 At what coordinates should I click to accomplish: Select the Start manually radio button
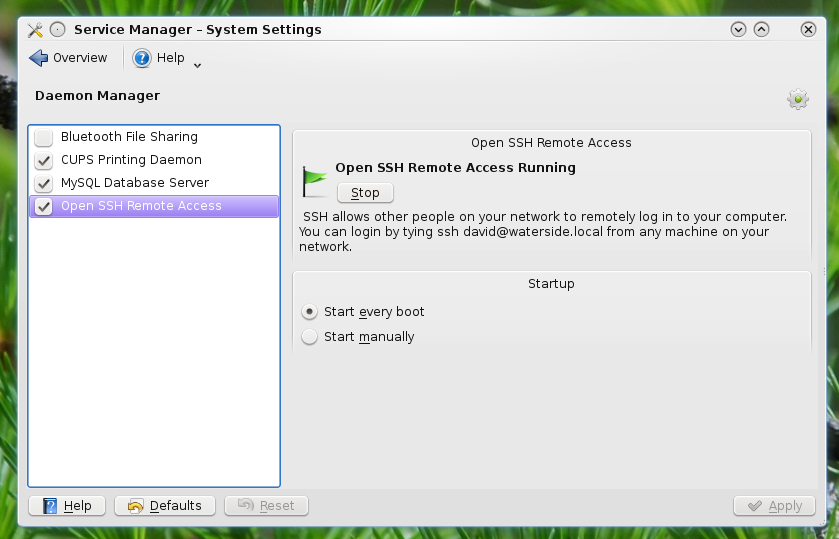(x=309, y=337)
